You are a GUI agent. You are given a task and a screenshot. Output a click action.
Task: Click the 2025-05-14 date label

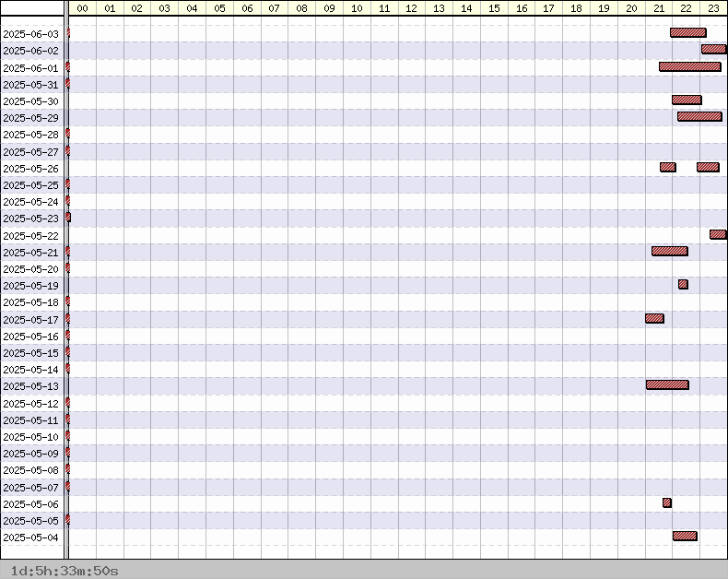(31, 370)
